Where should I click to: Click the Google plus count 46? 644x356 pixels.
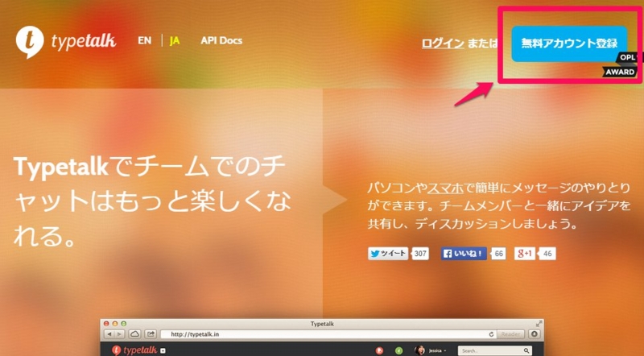tap(547, 254)
